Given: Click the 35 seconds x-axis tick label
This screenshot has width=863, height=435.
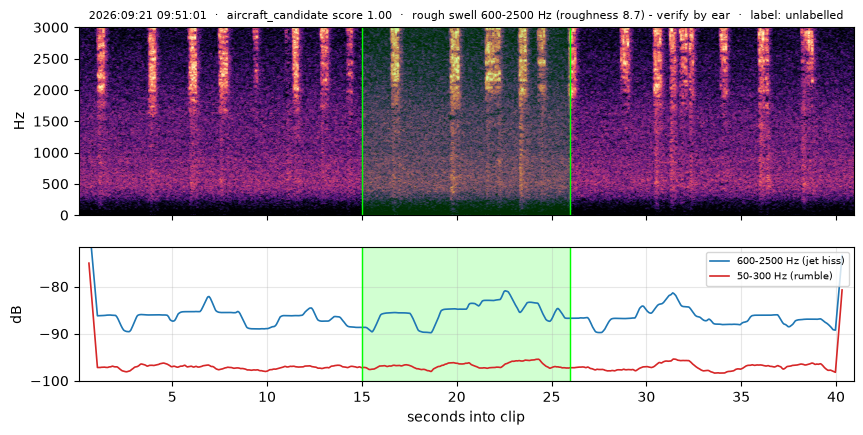Looking at the screenshot, I should coord(742,396).
